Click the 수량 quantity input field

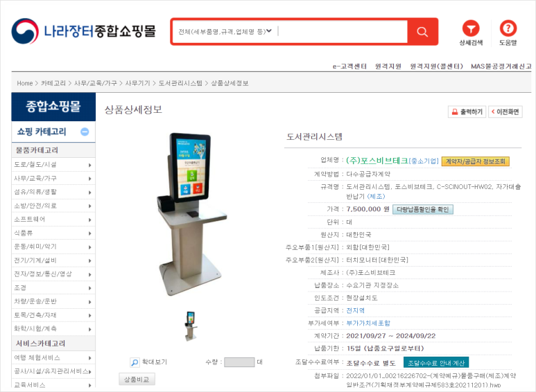click(x=239, y=362)
